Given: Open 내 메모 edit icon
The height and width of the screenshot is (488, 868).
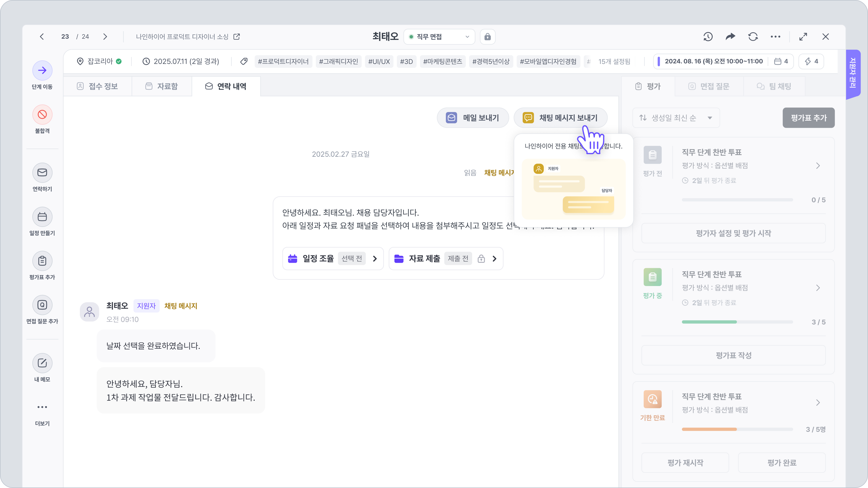Looking at the screenshot, I should coord(42,363).
